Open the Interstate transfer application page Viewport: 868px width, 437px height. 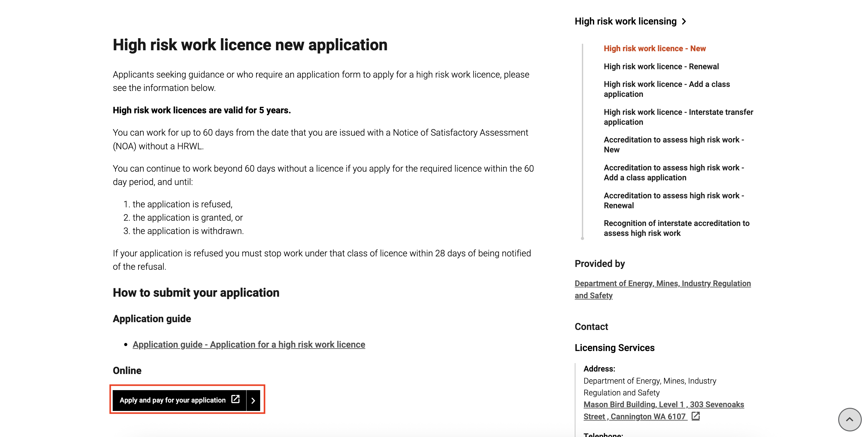[x=678, y=117]
